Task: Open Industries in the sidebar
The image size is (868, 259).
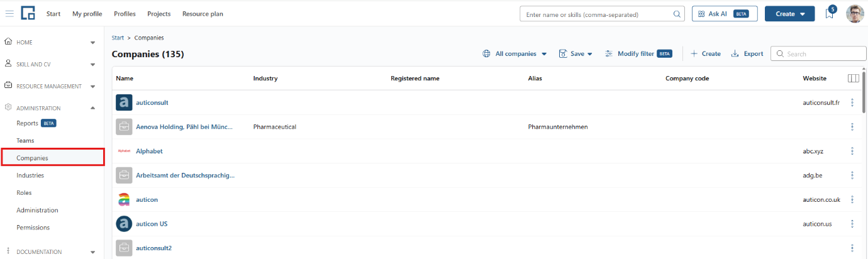Action: [x=30, y=175]
